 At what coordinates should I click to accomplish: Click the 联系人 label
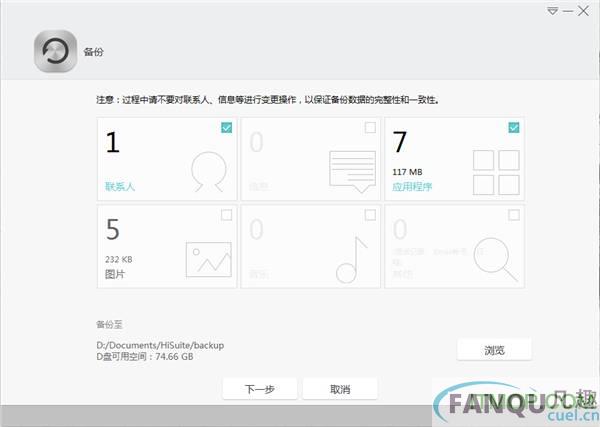click(120, 187)
